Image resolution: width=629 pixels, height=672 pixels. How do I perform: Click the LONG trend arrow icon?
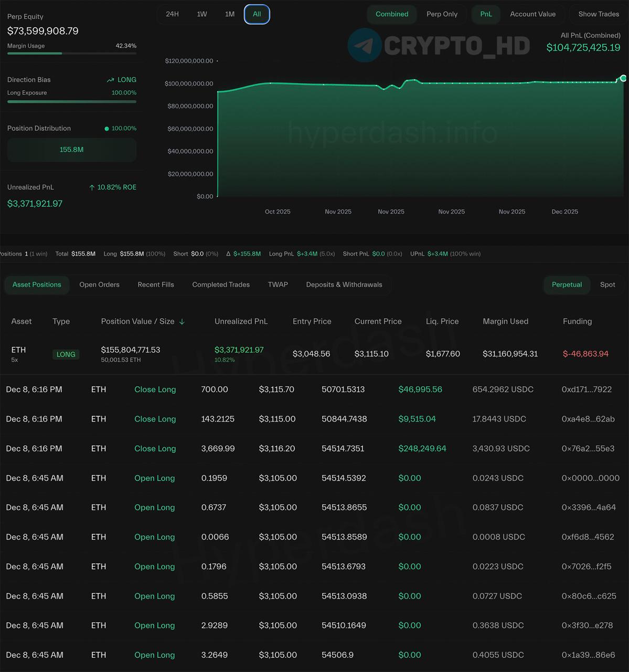point(110,80)
